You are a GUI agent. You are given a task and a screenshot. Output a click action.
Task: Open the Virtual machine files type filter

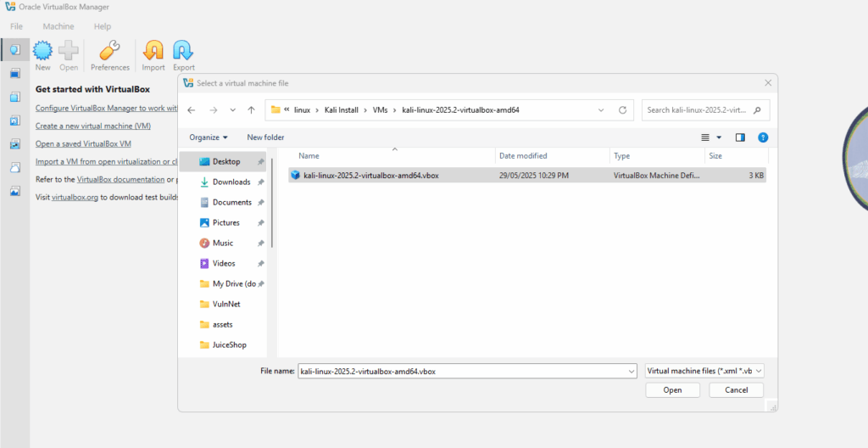click(704, 371)
